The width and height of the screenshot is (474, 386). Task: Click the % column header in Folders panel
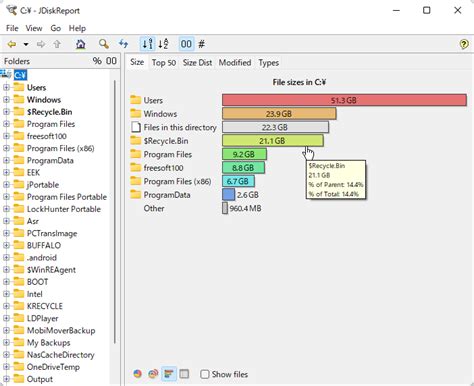[x=97, y=61]
